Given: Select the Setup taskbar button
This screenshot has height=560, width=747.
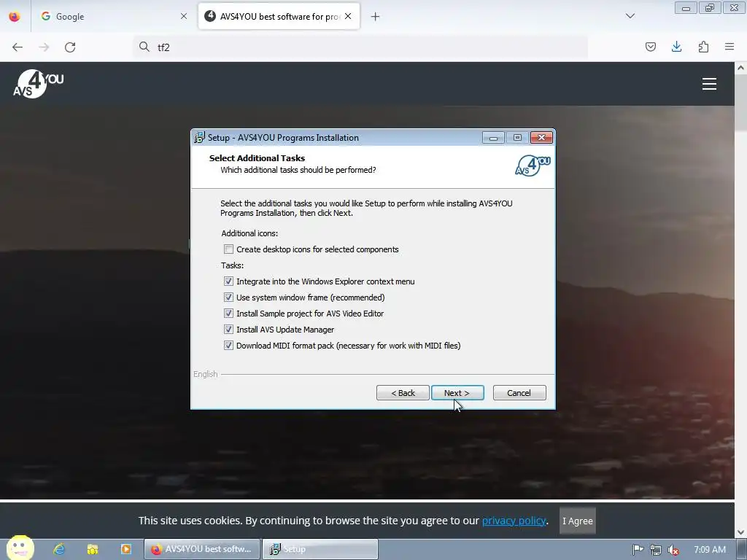Looking at the screenshot, I should pyautogui.click(x=320, y=549).
